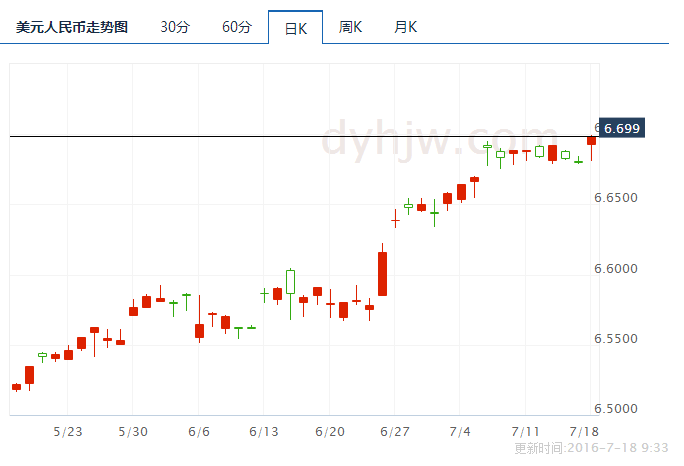Switch to the 30分 chart tab
The width and height of the screenshot is (684, 466).
[x=175, y=27]
